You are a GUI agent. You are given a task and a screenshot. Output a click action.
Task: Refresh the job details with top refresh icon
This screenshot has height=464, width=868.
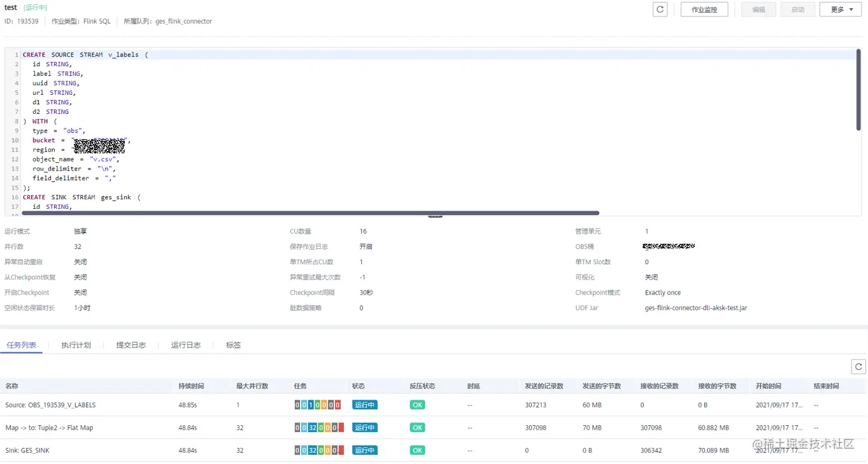point(660,10)
